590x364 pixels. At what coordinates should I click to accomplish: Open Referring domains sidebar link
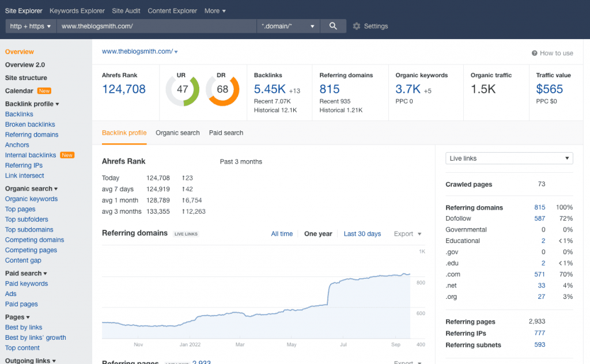point(32,135)
